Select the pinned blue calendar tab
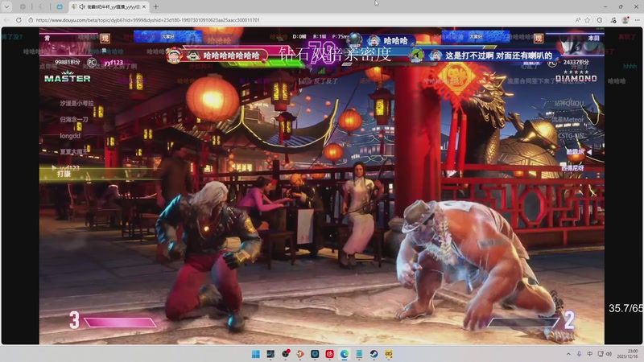The image size is (644, 362). pyautogui.click(x=60, y=6)
